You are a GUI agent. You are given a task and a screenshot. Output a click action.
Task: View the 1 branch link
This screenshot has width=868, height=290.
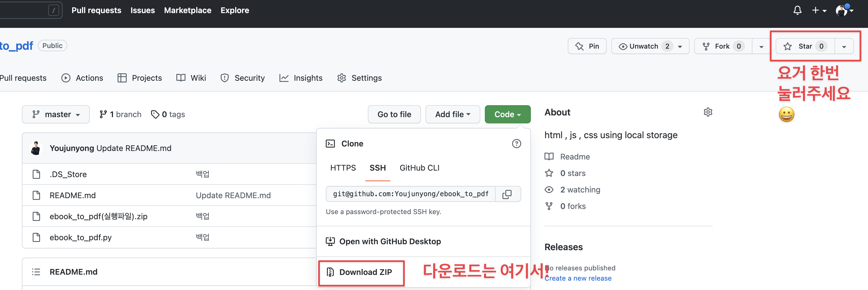point(120,114)
